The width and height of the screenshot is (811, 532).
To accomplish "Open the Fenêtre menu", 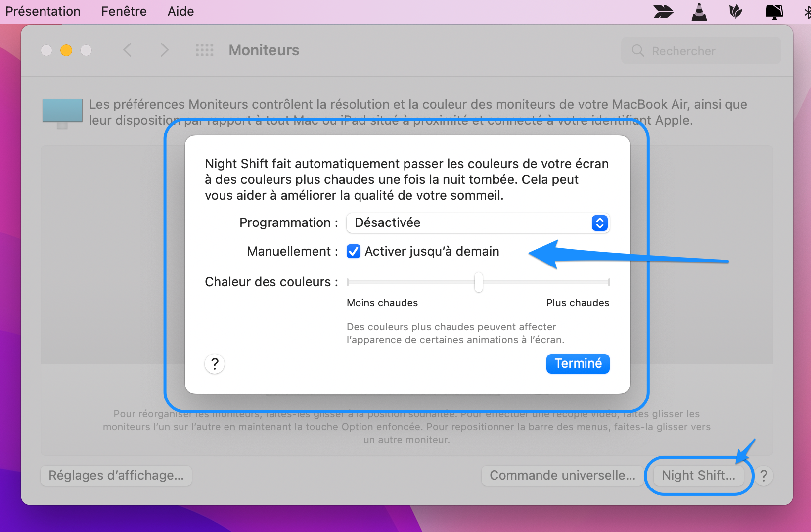I will point(124,11).
